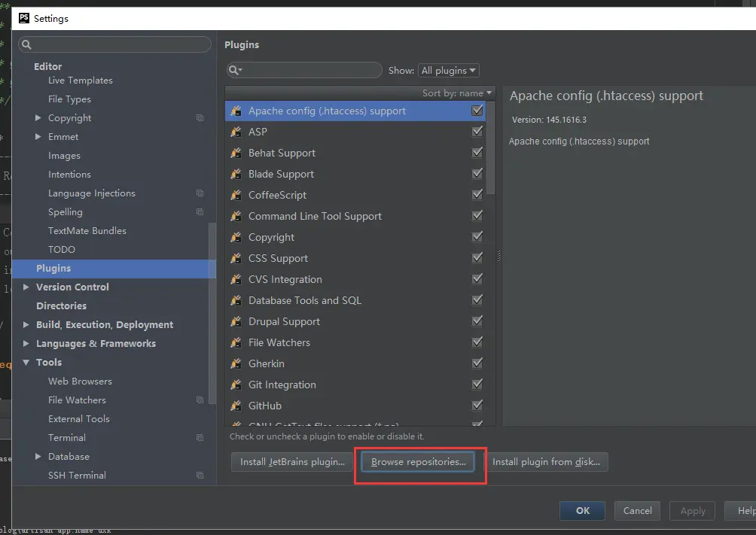This screenshot has height=535, width=756.
Task: Click the plugin list vertical scrollbar
Action: point(491,148)
